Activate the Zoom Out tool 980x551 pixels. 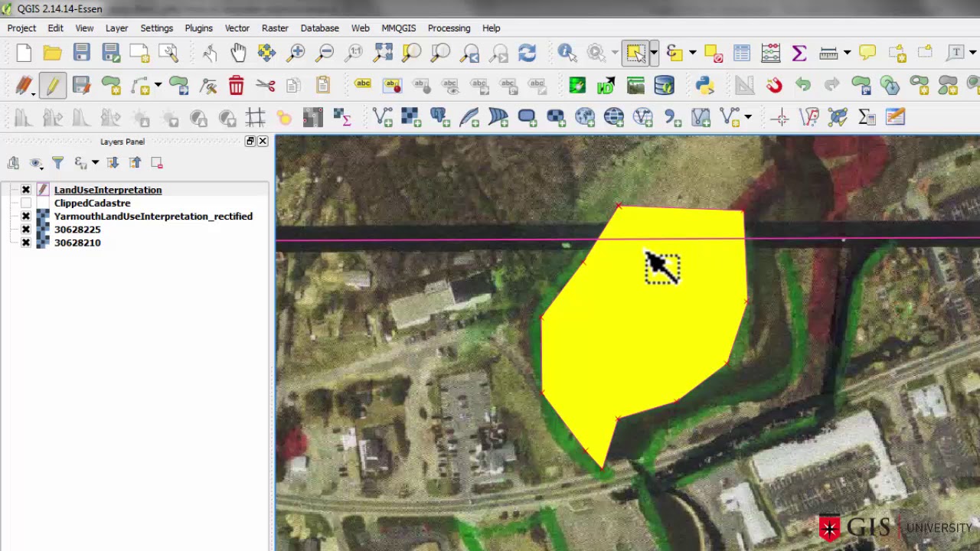[x=325, y=53]
